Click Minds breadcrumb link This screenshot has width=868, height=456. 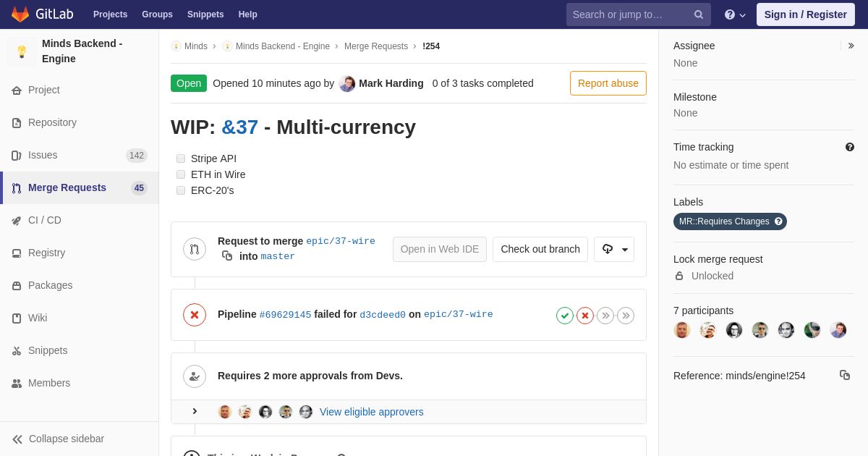coord(195,46)
